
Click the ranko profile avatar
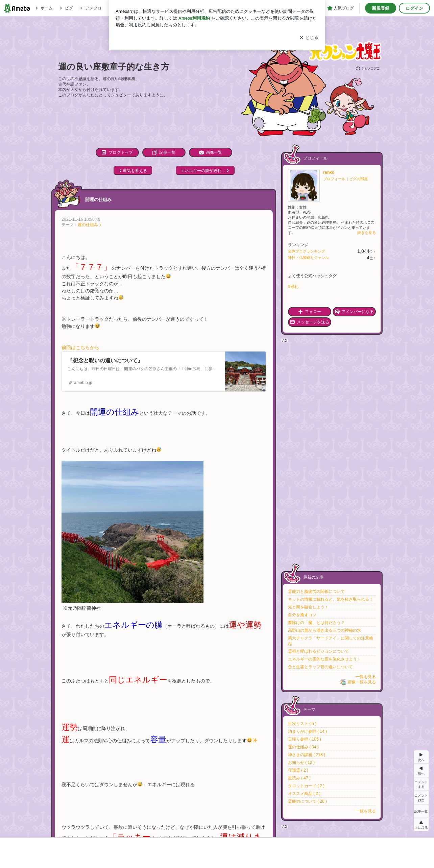point(304,186)
